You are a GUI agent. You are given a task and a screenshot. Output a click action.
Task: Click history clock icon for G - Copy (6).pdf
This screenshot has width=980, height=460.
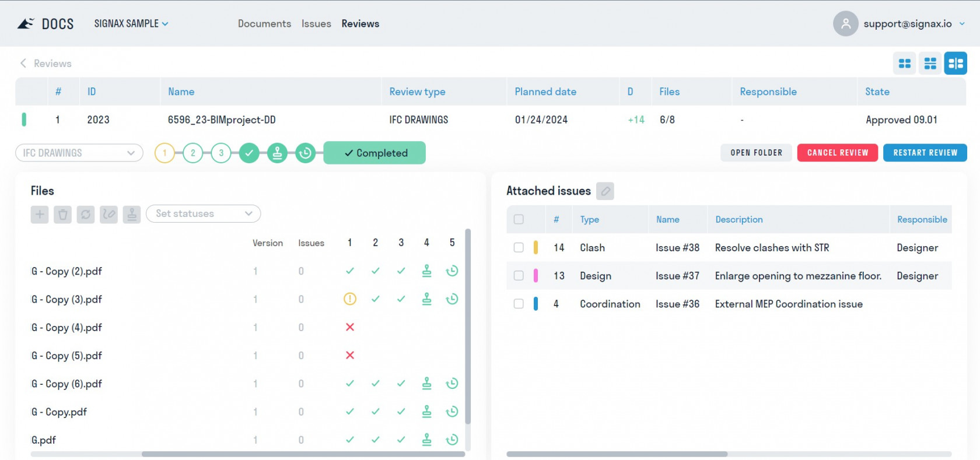click(452, 383)
